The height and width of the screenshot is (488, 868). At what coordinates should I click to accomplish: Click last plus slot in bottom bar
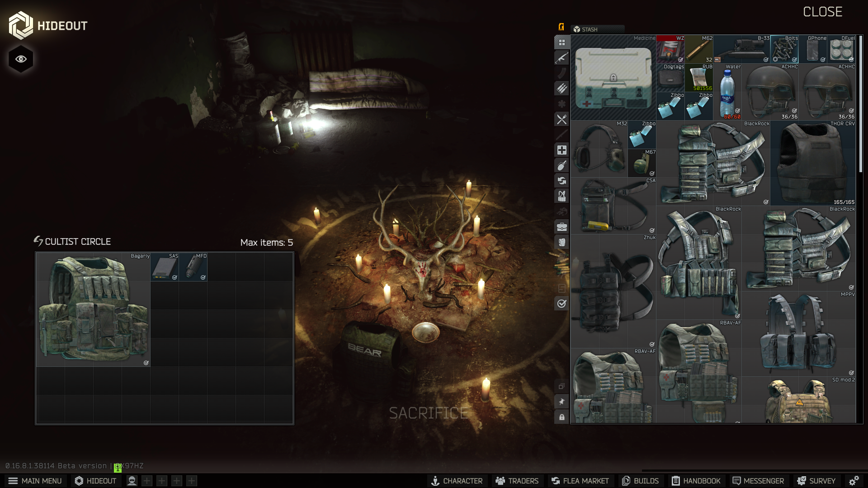pyautogui.click(x=192, y=481)
